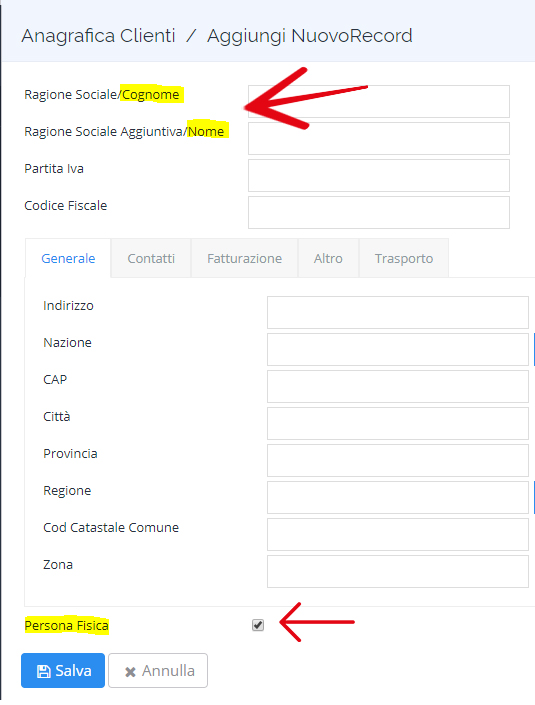Go to the Trasporto tab
Viewport: 535px width, 705px height.
point(404,258)
